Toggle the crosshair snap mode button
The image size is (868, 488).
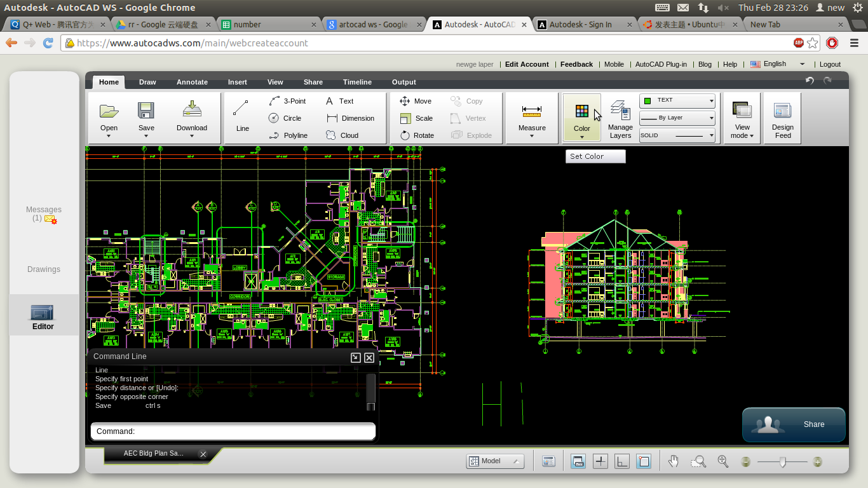pos(600,462)
